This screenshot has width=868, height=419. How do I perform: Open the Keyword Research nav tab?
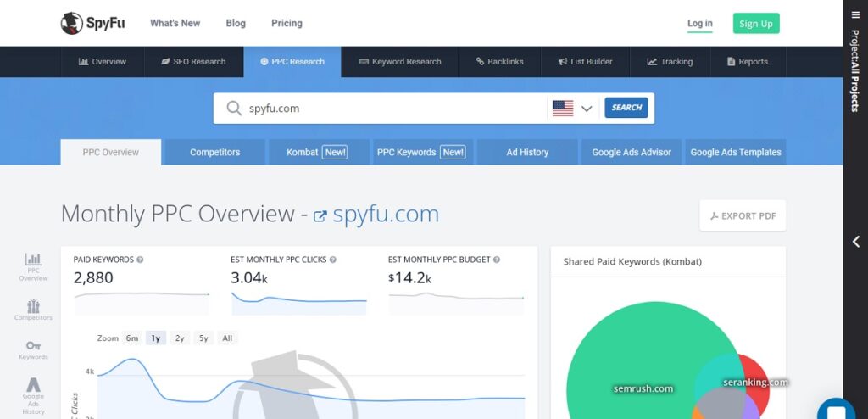coord(400,62)
